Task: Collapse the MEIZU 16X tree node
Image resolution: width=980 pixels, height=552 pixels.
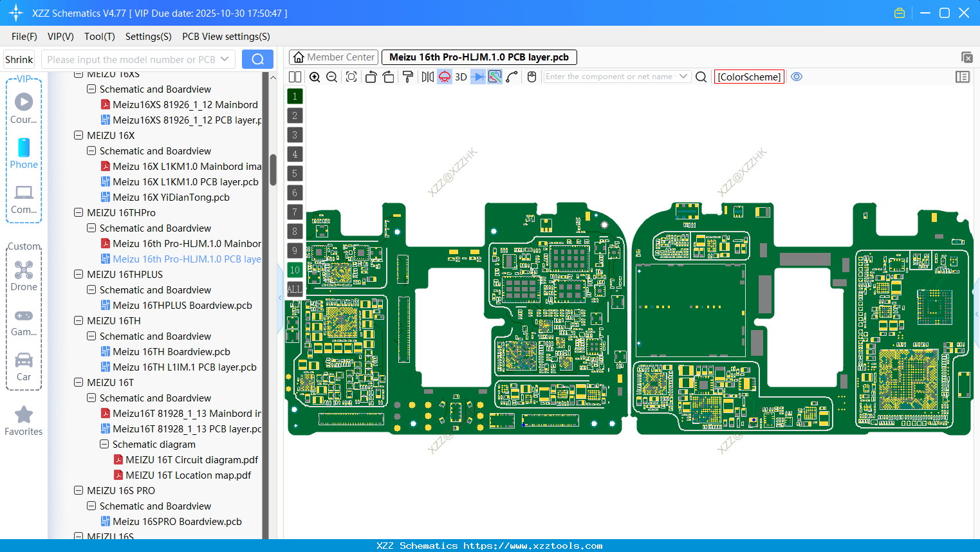Action: tap(79, 135)
